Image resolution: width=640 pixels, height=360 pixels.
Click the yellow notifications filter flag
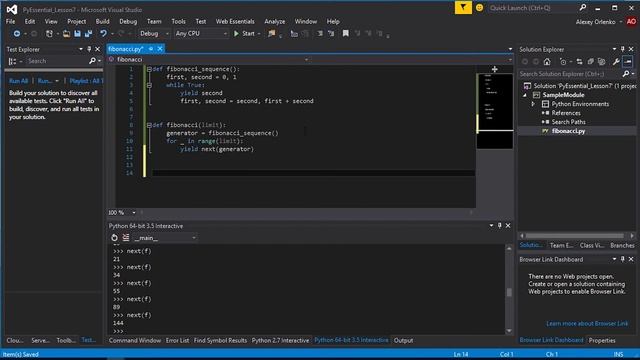463,7
